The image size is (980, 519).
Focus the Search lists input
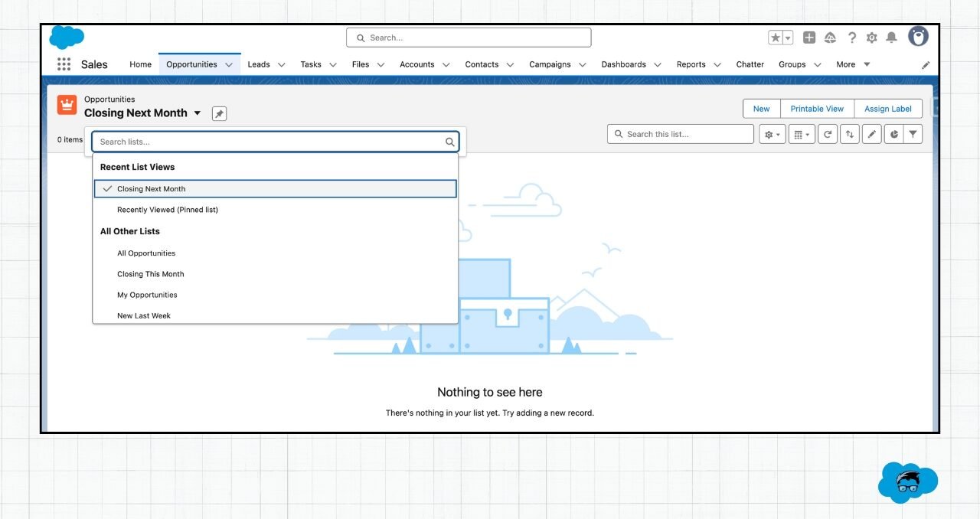(276, 142)
